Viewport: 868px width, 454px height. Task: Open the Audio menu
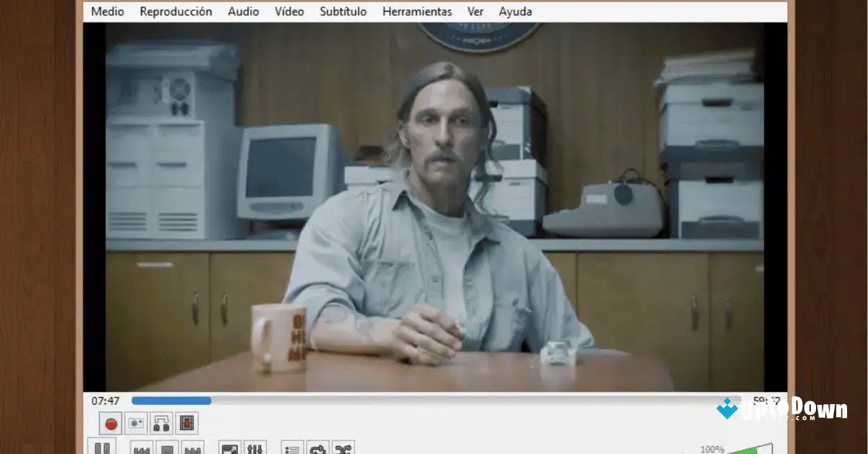coord(243,11)
